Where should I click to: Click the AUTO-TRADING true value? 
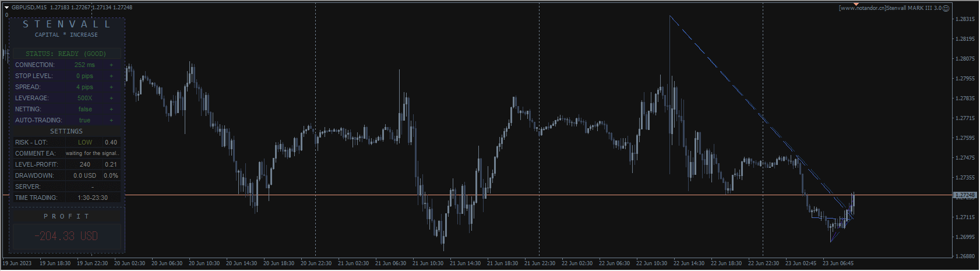pos(85,121)
